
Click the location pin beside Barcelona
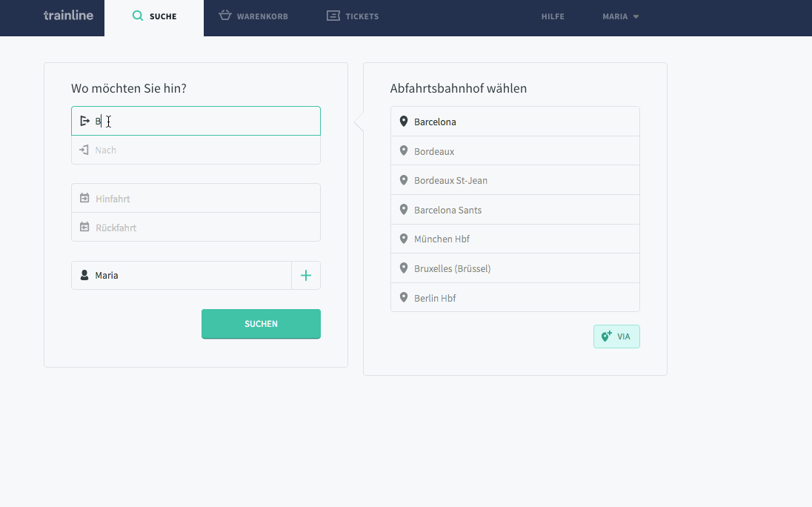[404, 122]
